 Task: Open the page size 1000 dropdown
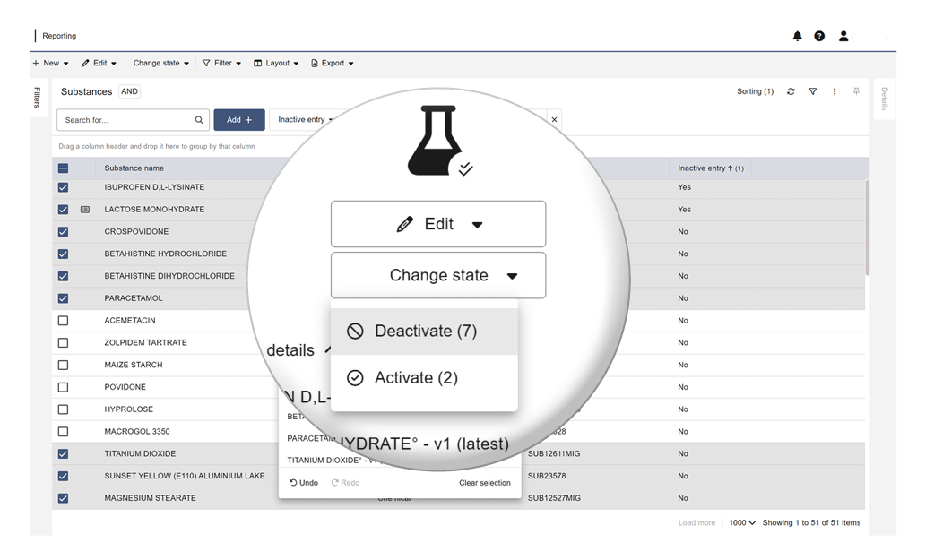pos(741,523)
